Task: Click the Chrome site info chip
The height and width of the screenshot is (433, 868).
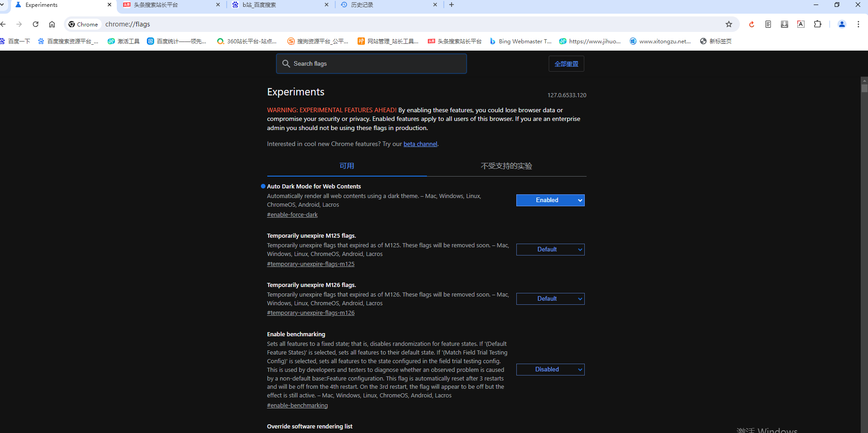Action: pyautogui.click(x=83, y=24)
